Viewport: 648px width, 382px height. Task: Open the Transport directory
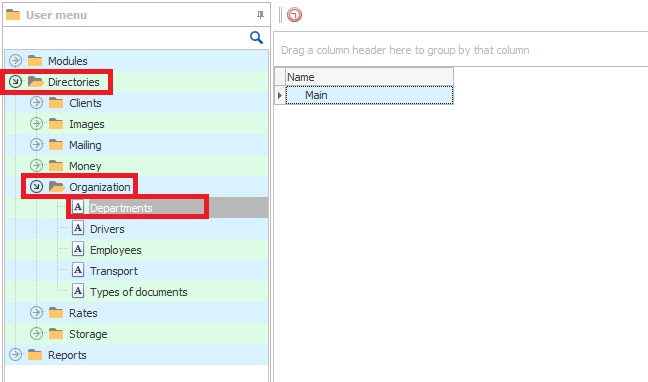[114, 271]
